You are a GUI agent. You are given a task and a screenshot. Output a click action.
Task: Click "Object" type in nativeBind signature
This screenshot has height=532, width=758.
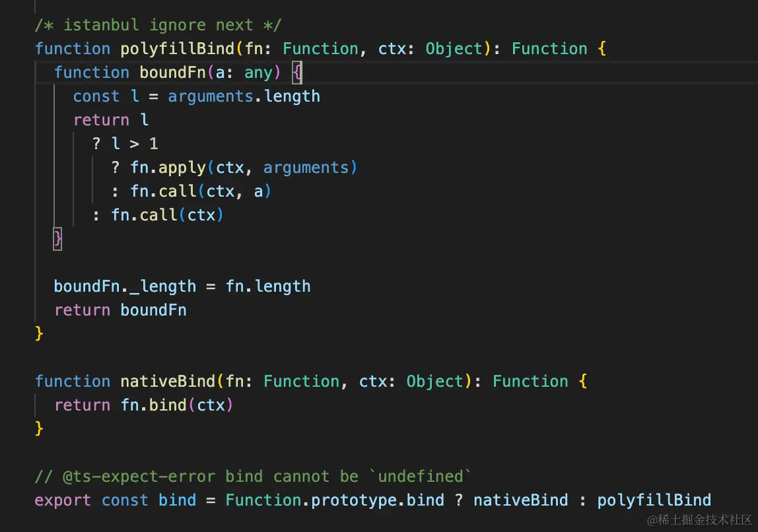434,382
